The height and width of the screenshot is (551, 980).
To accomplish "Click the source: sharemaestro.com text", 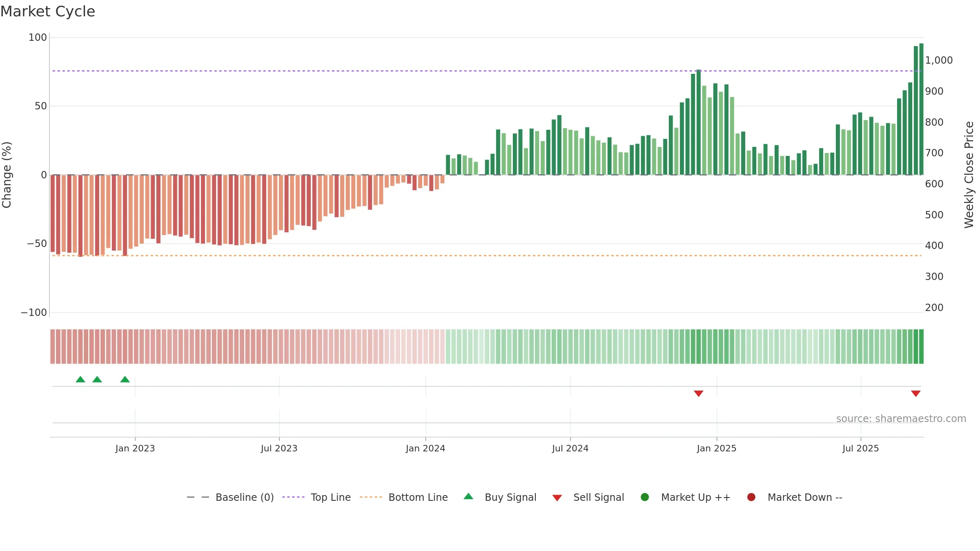I will (901, 419).
